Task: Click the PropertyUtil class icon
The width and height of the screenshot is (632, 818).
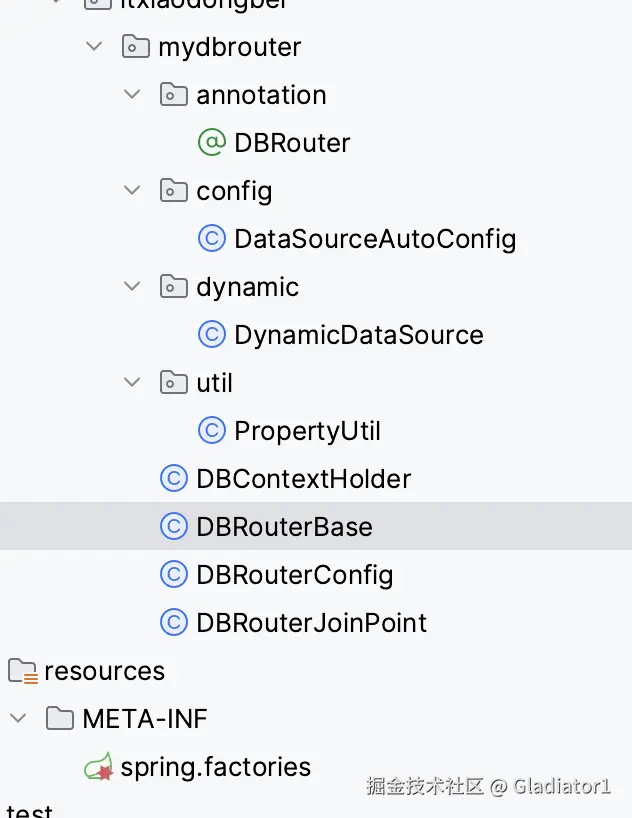Action: [x=212, y=431]
